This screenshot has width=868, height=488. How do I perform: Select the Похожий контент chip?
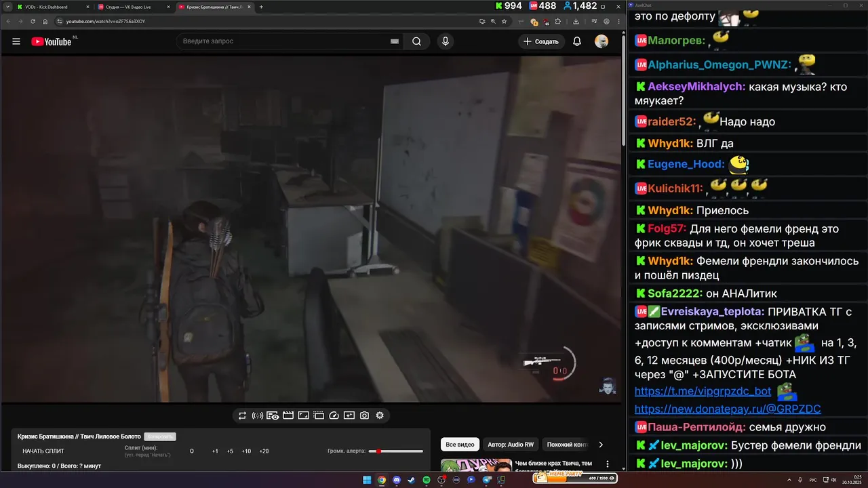pos(567,445)
